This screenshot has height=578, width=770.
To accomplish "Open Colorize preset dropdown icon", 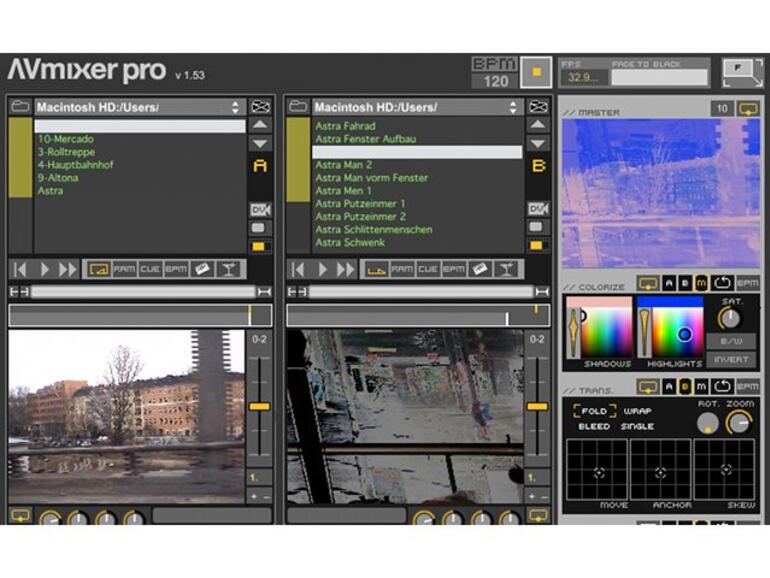I will pos(648,283).
